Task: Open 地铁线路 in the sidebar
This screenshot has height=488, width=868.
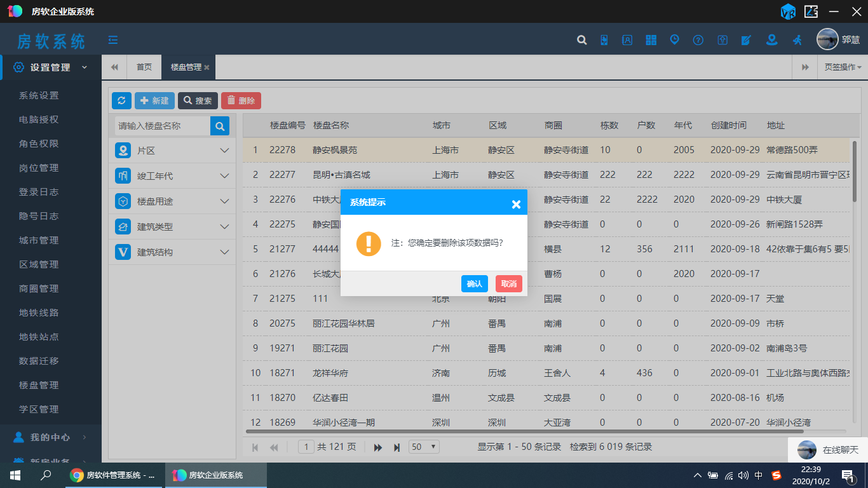Action: click(39, 313)
